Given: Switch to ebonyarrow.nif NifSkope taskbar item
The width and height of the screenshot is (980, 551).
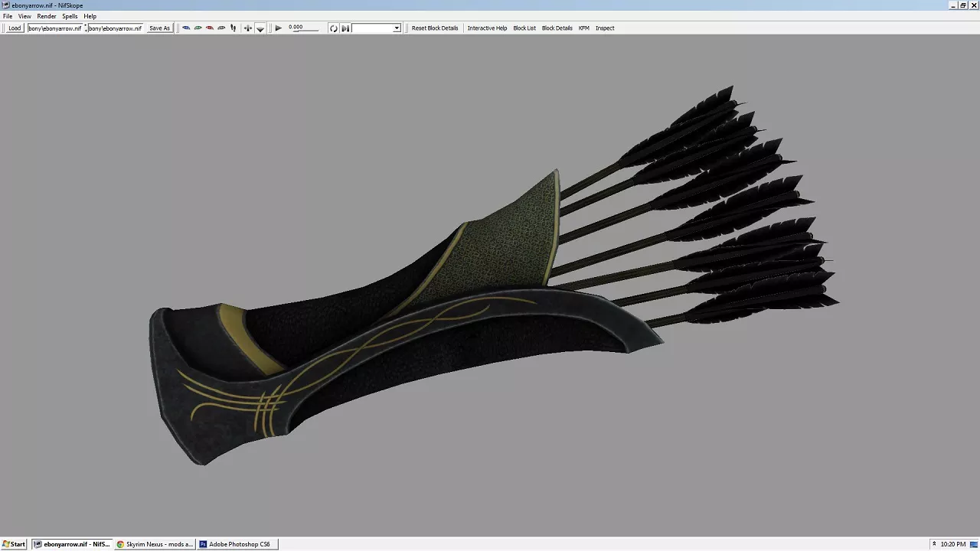Looking at the screenshot, I should [x=72, y=544].
